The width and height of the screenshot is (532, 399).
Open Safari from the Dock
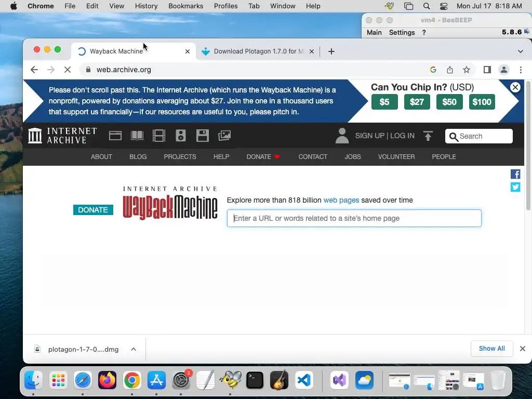click(x=83, y=380)
